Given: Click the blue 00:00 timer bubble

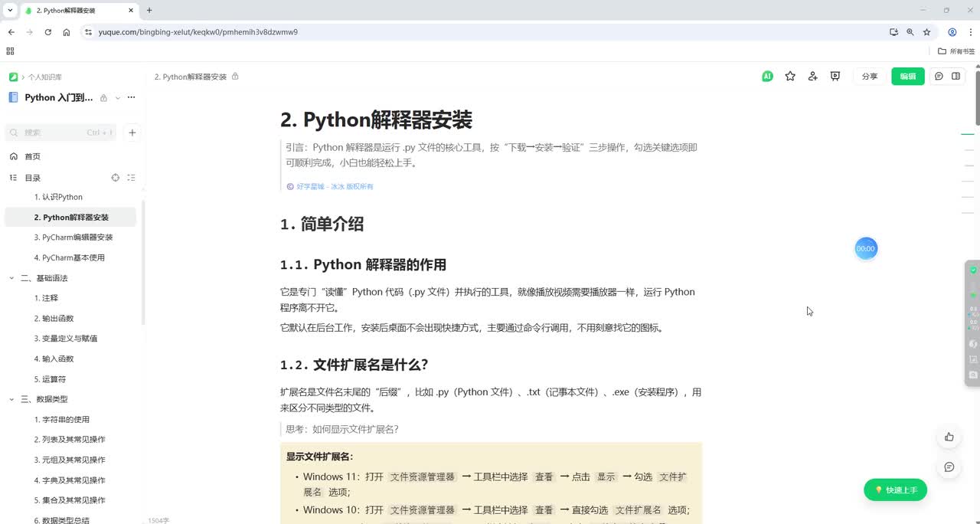Looking at the screenshot, I should (x=866, y=249).
